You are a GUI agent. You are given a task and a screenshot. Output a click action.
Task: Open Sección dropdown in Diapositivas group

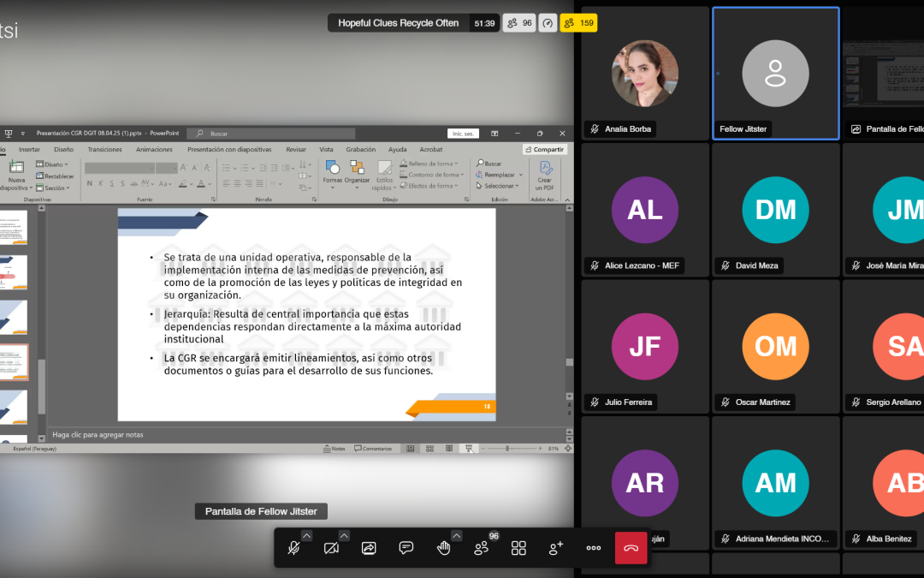(x=52, y=188)
